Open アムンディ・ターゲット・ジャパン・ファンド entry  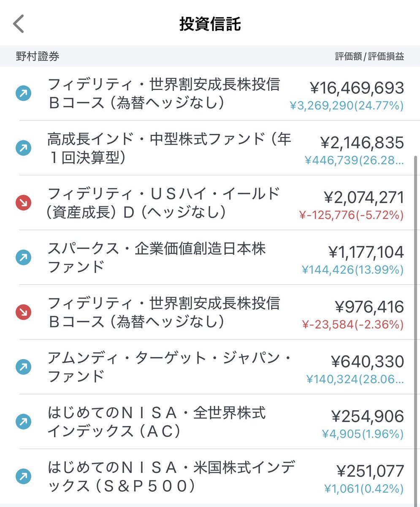210,367
